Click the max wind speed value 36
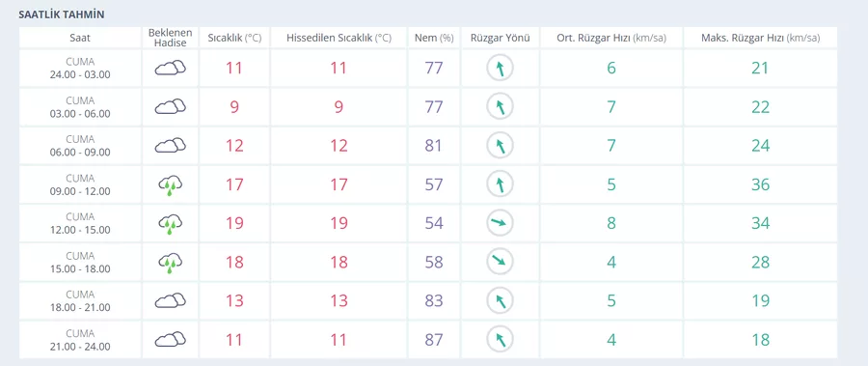Viewport: 868px width, 366px height. pos(760,184)
